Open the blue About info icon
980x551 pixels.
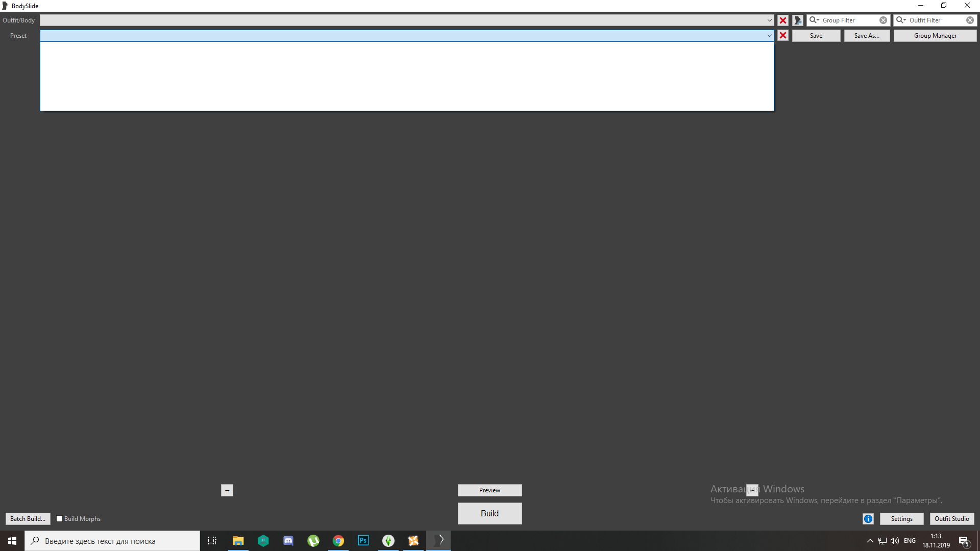click(x=868, y=519)
